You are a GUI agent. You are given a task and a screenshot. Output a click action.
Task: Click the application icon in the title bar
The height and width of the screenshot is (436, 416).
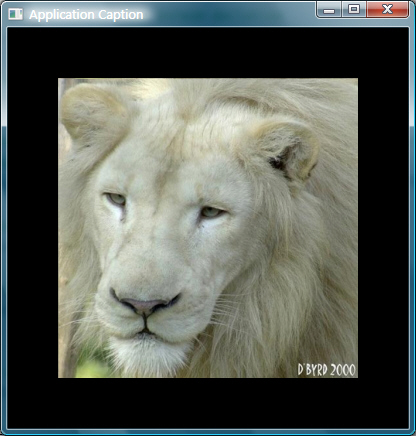click(15, 14)
